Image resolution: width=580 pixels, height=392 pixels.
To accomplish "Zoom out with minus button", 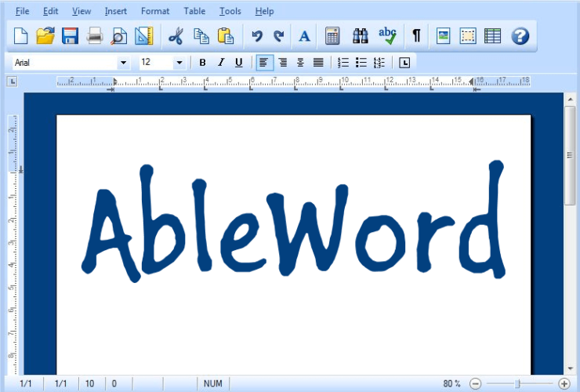I will (x=476, y=383).
